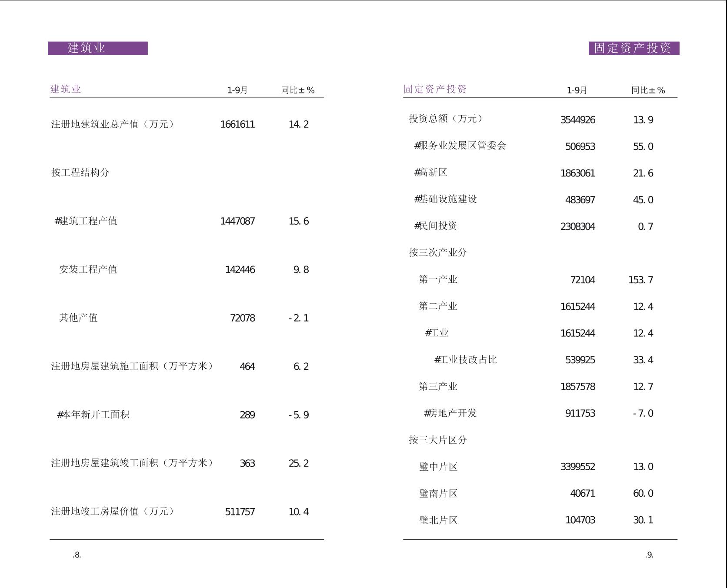Click 璧南片区 row label
Image resolution: width=727 pixels, height=588 pixels.
point(438,494)
